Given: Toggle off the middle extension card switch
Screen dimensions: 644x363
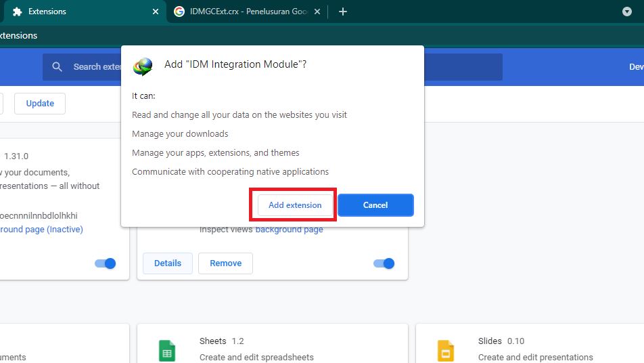Looking at the screenshot, I should tap(384, 263).
